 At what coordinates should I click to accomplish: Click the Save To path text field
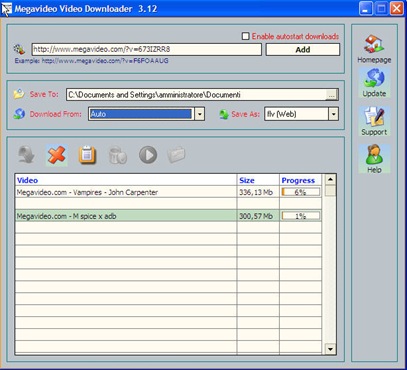pos(197,95)
